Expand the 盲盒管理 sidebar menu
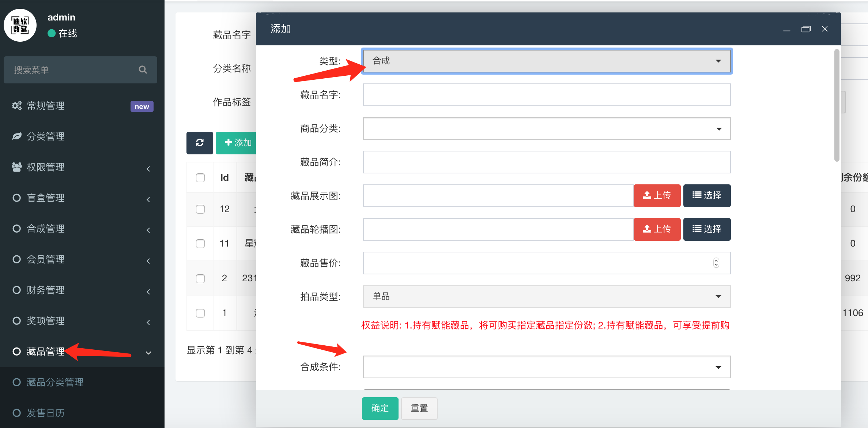Screen dimensions: 868x428 [46, 198]
